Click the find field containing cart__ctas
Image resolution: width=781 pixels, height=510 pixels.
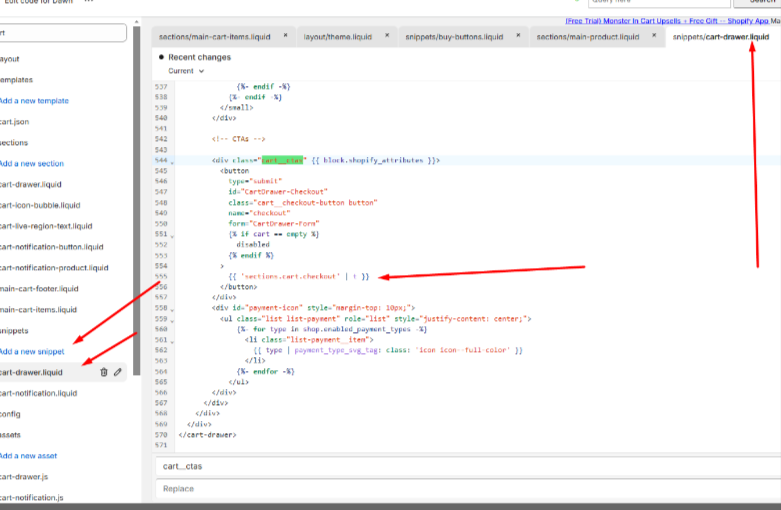point(468,467)
